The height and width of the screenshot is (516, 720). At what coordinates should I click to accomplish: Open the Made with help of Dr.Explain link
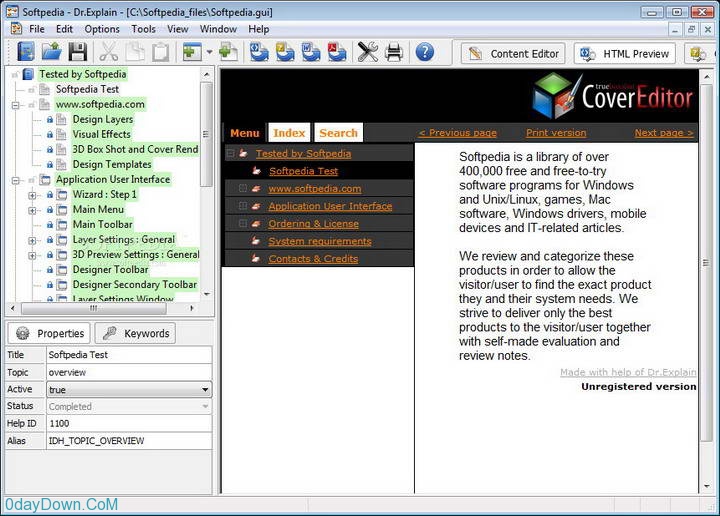pos(628,372)
